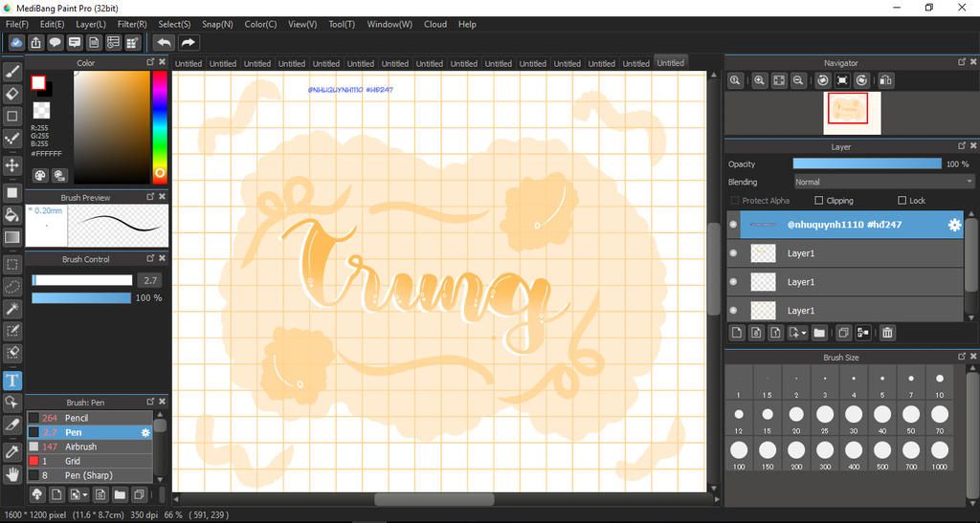Enable the layer Lock checkbox

click(902, 201)
